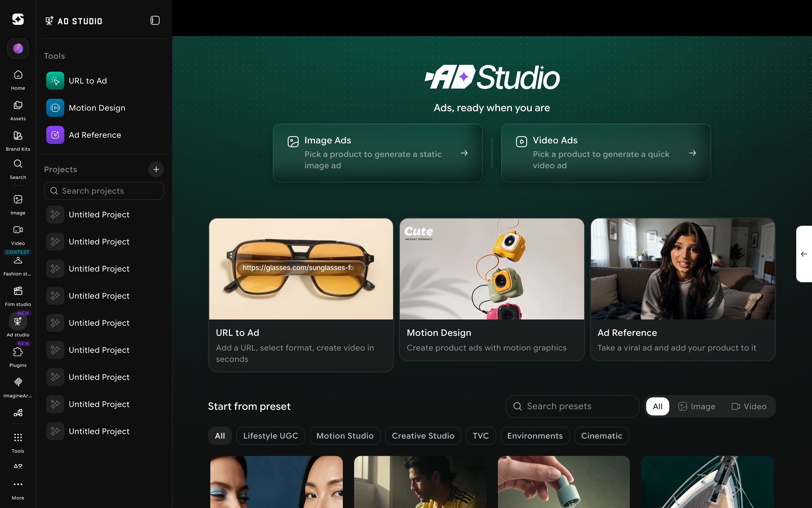Open the URL to Ad sunglasses thumbnail
Screen dimensions: 812x508
(x=301, y=269)
